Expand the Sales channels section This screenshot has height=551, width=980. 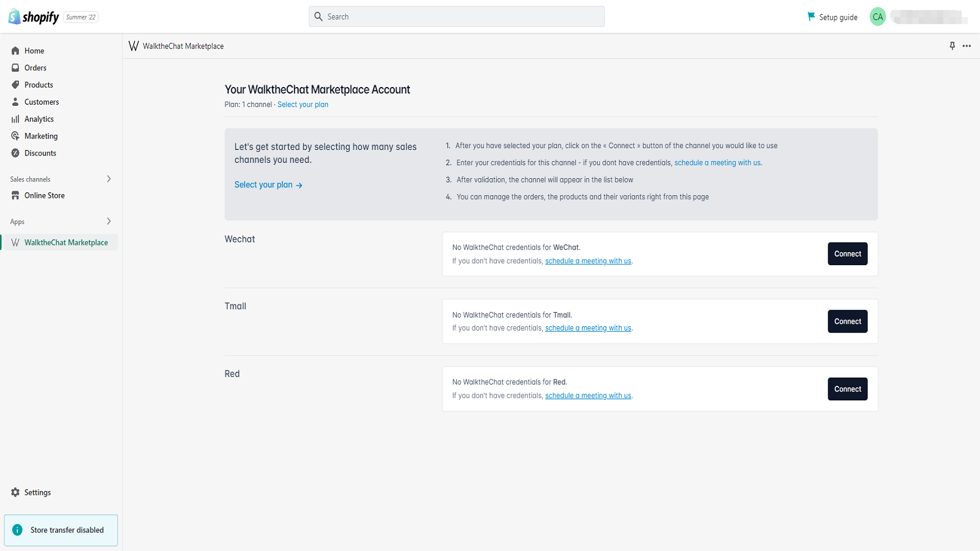109,179
